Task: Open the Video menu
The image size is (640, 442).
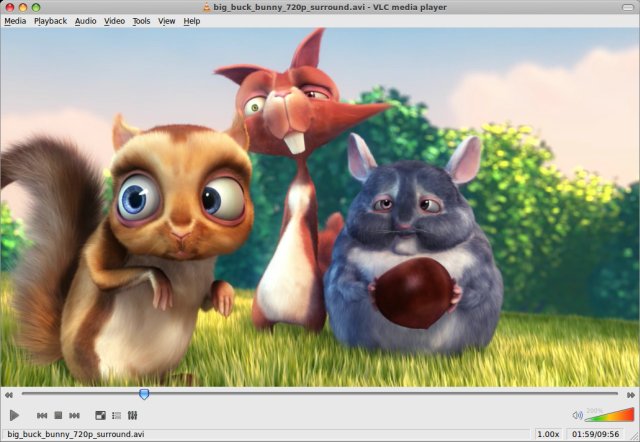Action: pos(114,21)
